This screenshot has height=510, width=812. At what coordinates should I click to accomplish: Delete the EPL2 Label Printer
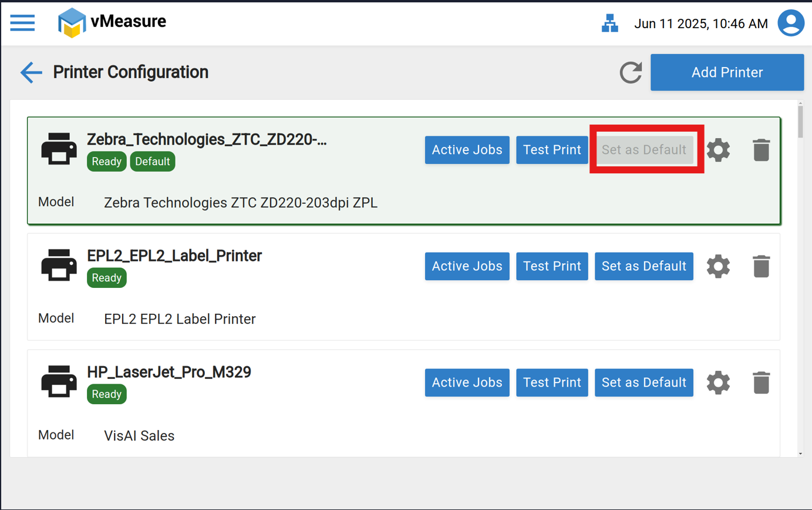(761, 267)
